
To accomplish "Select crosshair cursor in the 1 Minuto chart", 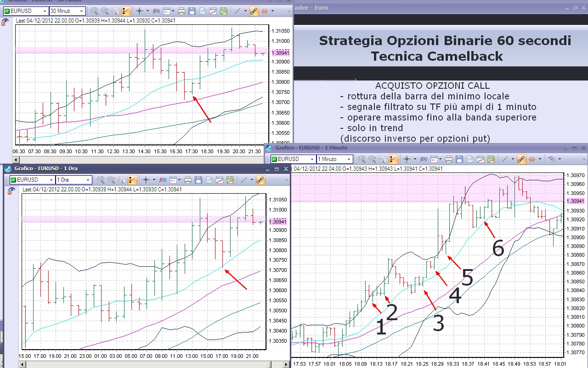I will point(407,159).
